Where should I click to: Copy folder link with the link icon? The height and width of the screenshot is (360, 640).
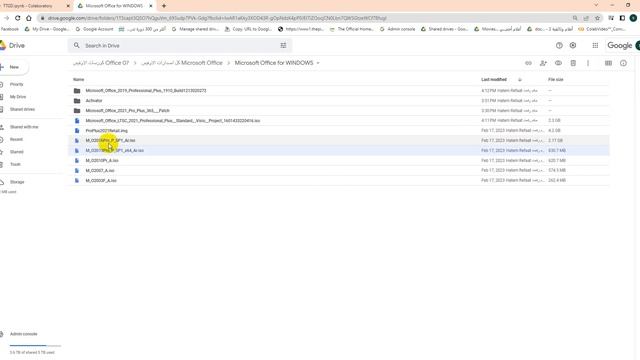tap(528, 63)
